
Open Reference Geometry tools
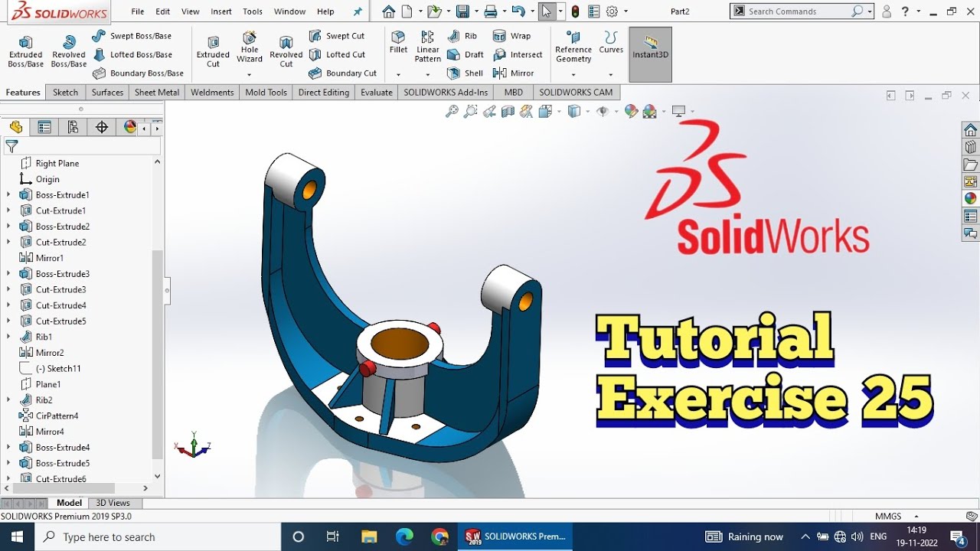[573, 47]
